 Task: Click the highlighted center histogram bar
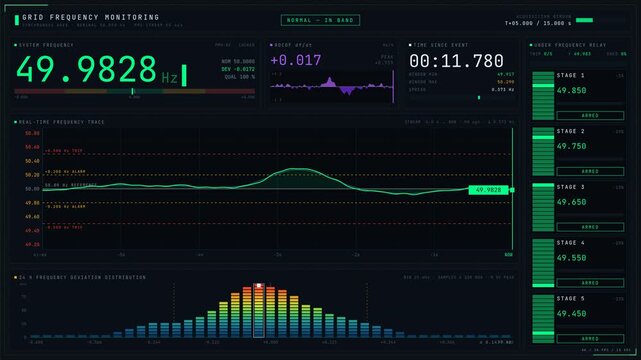click(x=259, y=311)
